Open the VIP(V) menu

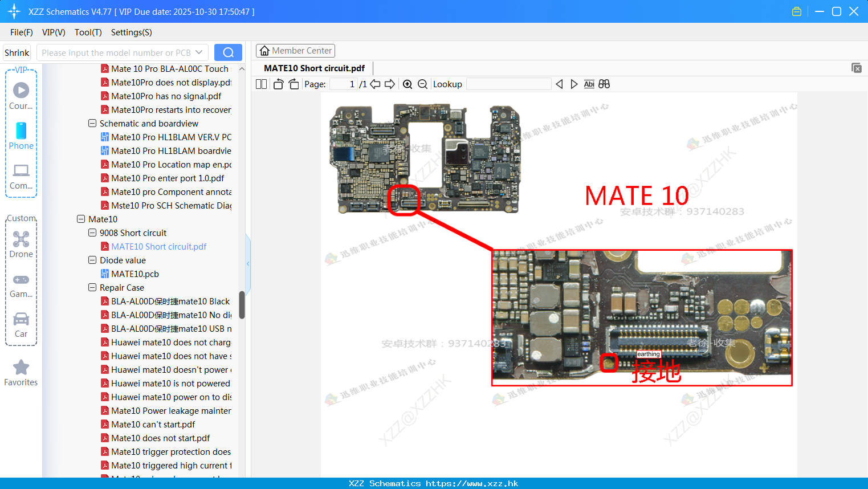click(54, 32)
